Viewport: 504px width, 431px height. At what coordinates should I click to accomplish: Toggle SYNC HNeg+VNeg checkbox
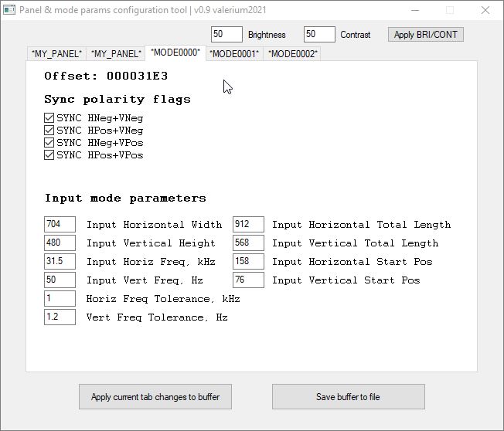pos(50,118)
